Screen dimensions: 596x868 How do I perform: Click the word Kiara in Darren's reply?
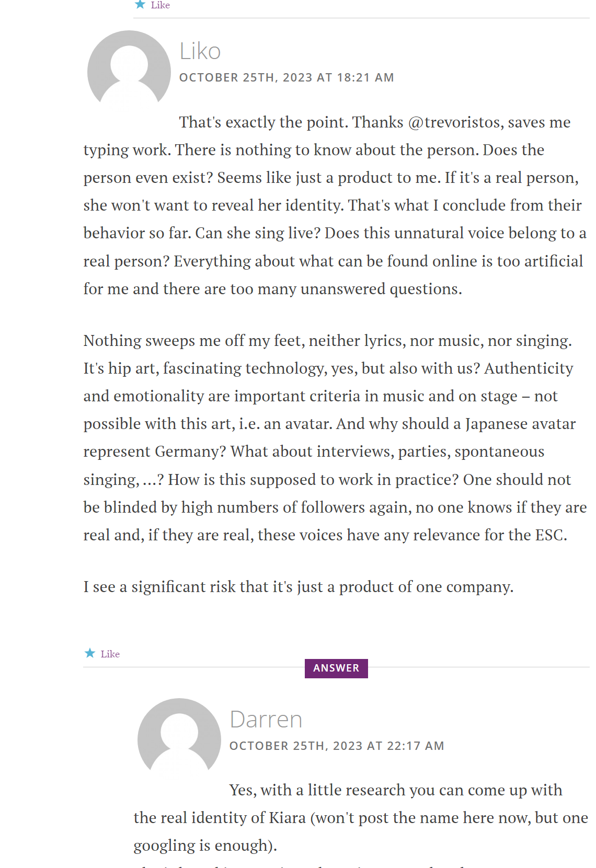point(287,818)
